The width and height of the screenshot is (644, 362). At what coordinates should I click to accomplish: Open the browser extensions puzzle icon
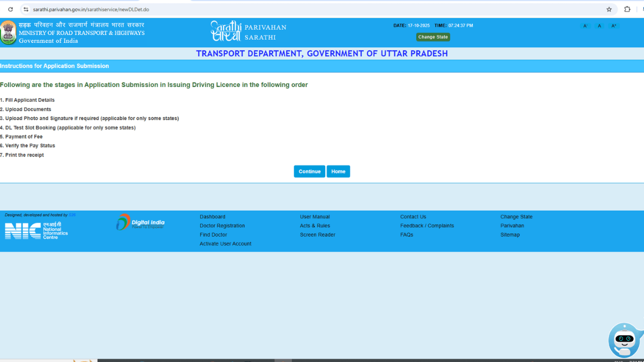(627, 9)
